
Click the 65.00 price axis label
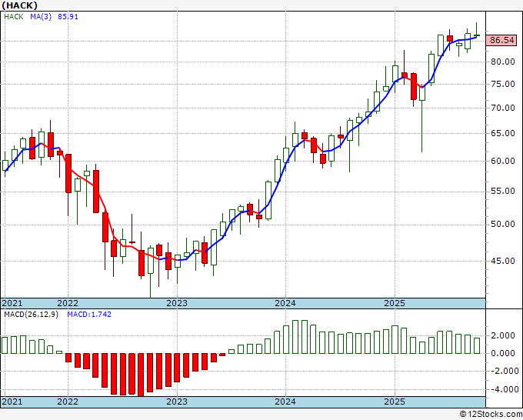point(503,133)
